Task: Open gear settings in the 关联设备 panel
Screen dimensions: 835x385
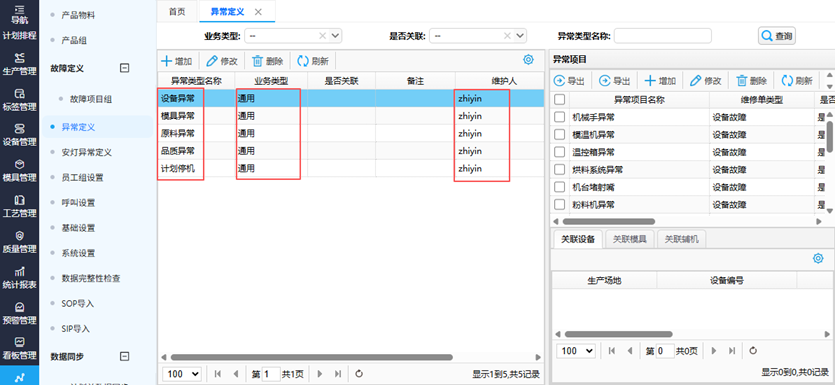Action: pyautogui.click(x=818, y=258)
